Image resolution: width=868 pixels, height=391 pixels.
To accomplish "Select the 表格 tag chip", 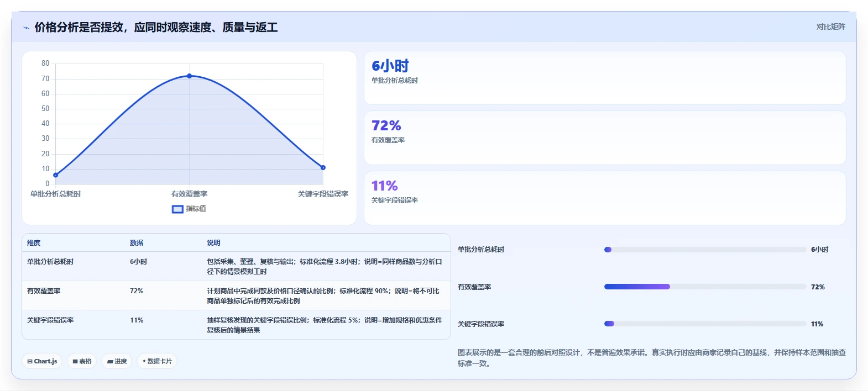I will [82, 361].
